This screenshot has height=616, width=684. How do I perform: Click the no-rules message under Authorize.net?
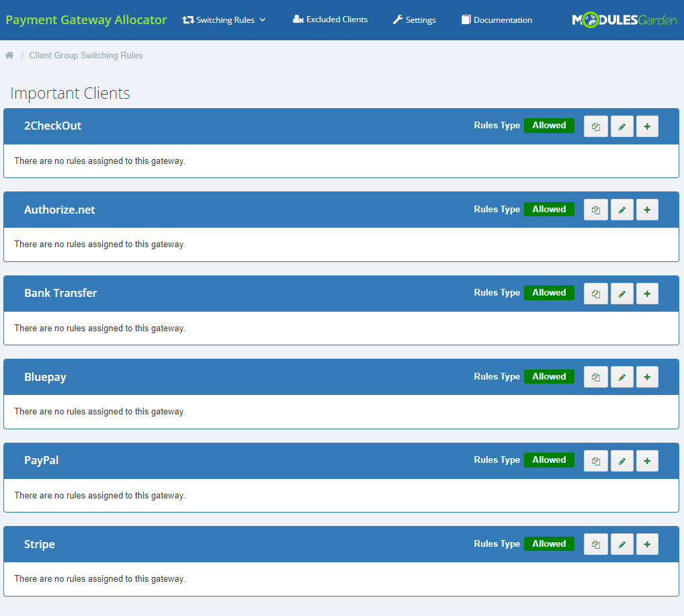[x=99, y=245]
